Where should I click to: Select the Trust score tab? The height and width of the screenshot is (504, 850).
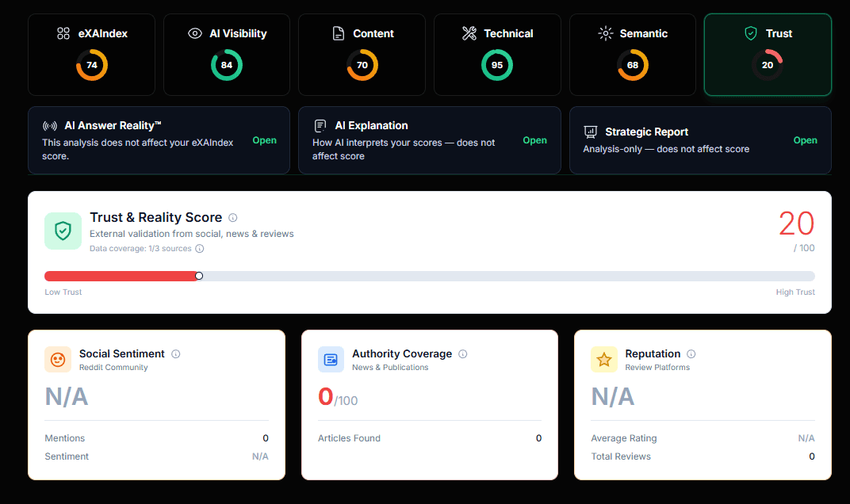767,54
